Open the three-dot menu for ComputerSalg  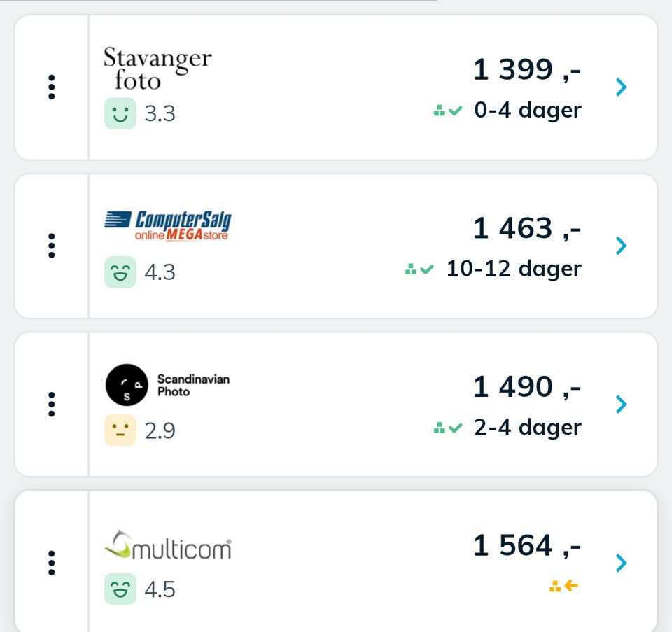(51, 246)
